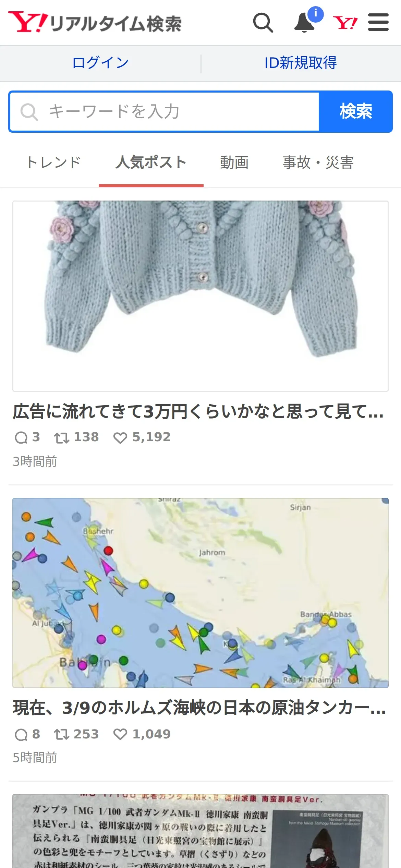The image size is (401, 868).
Task: Go to Yahoo top via small Y! icon
Action: click(x=345, y=23)
